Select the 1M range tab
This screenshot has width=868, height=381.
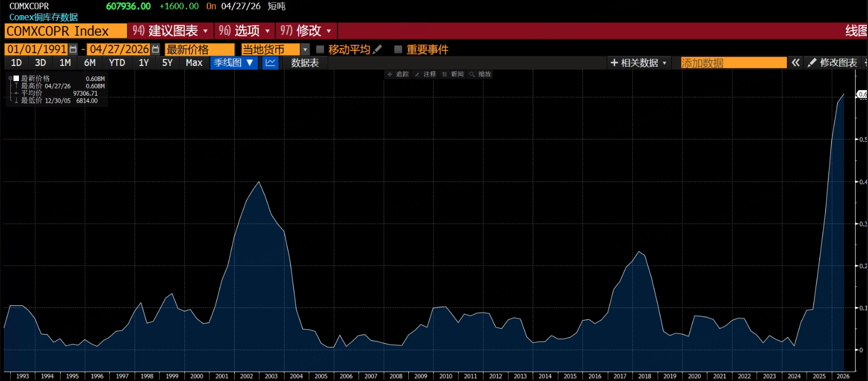coord(65,63)
